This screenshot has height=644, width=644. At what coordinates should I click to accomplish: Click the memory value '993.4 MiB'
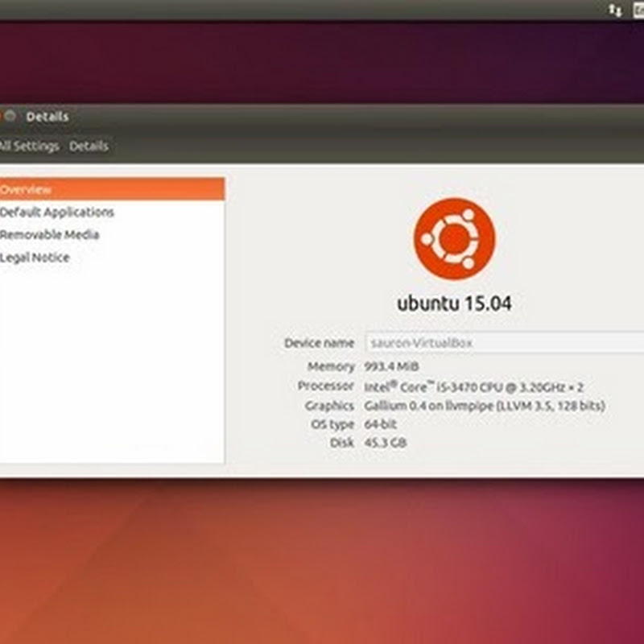coord(391,366)
